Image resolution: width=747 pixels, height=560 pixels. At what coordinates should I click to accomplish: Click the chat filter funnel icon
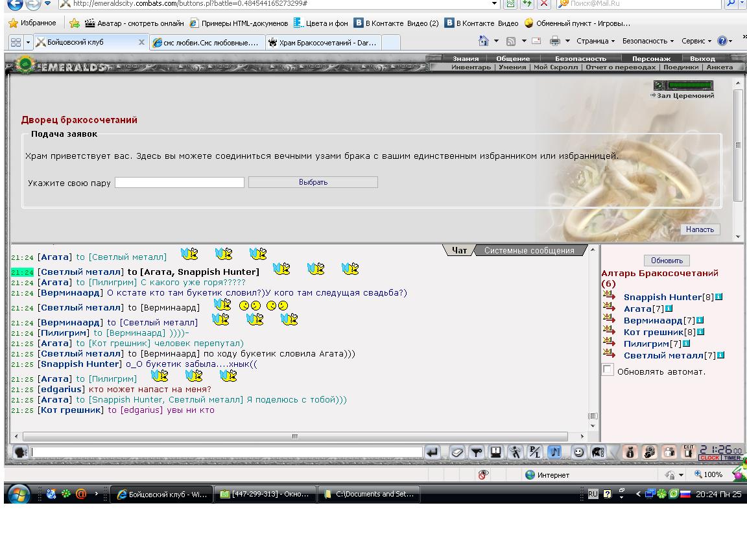coord(477,452)
